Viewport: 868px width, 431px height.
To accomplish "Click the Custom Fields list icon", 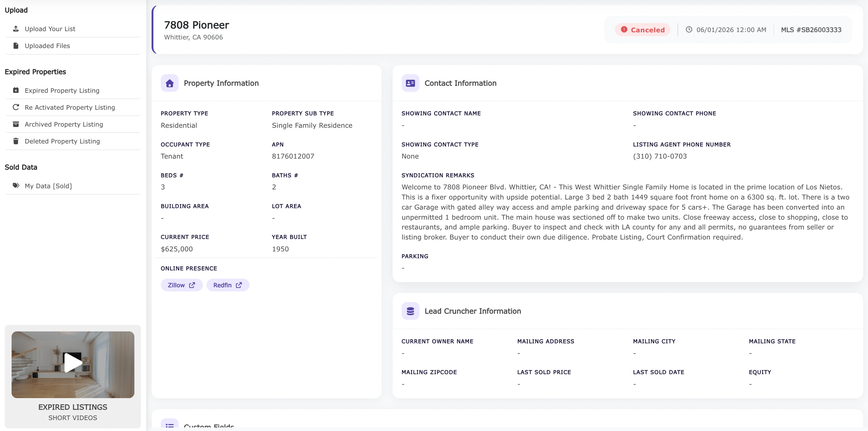I will click(169, 425).
